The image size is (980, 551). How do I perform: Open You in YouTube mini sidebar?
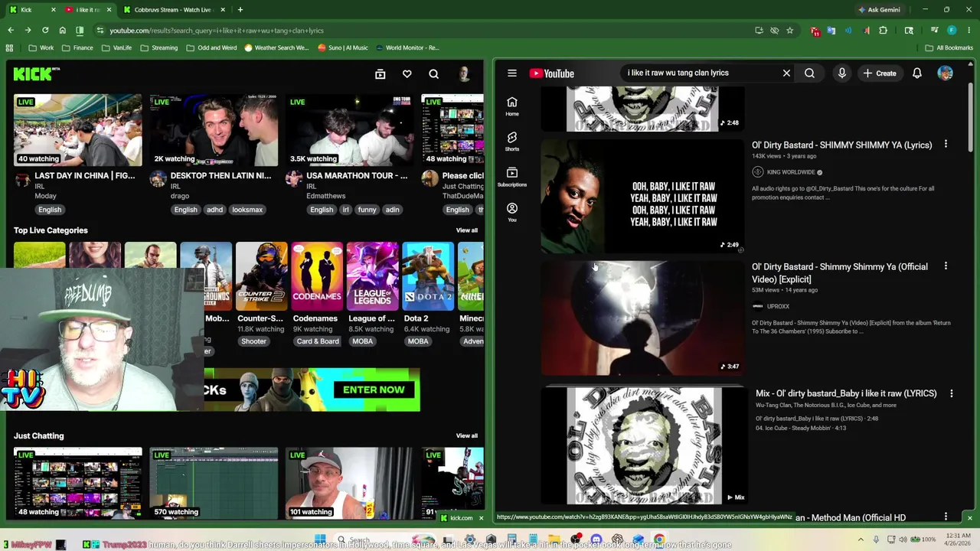(512, 212)
